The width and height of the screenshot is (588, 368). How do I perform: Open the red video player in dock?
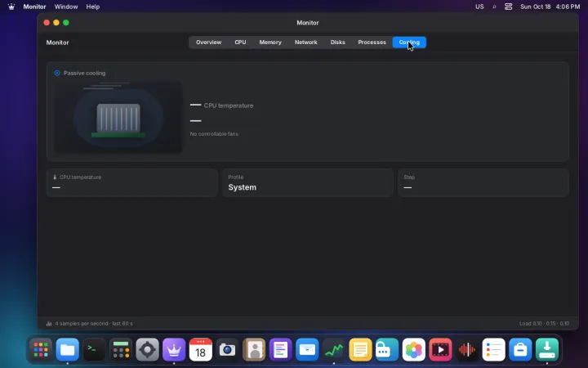pos(440,350)
